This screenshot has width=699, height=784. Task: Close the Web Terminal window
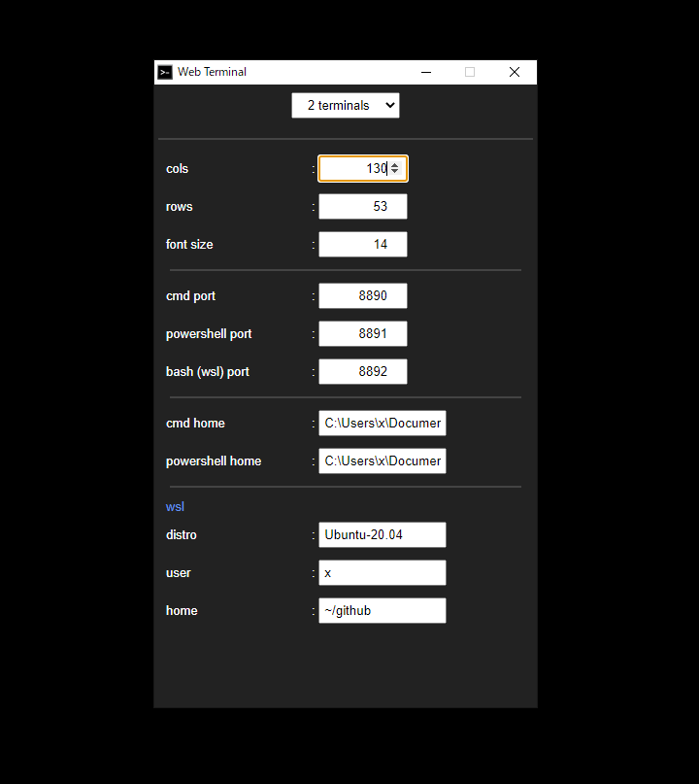tap(514, 72)
